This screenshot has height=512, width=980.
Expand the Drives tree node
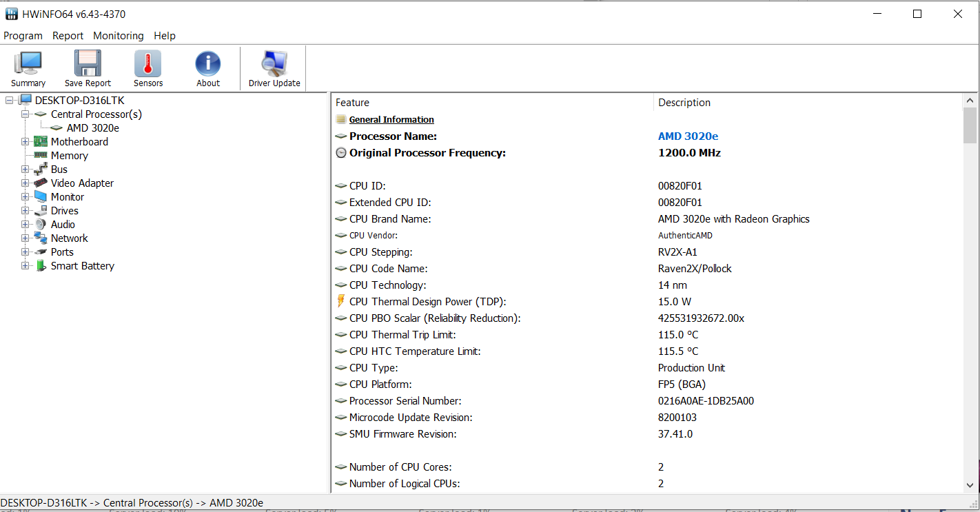coord(25,211)
